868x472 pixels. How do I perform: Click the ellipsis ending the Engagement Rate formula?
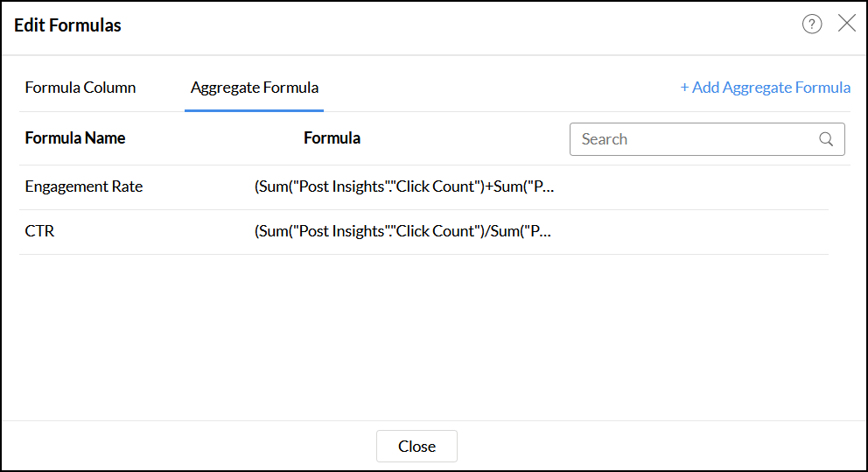[x=549, y=187]
